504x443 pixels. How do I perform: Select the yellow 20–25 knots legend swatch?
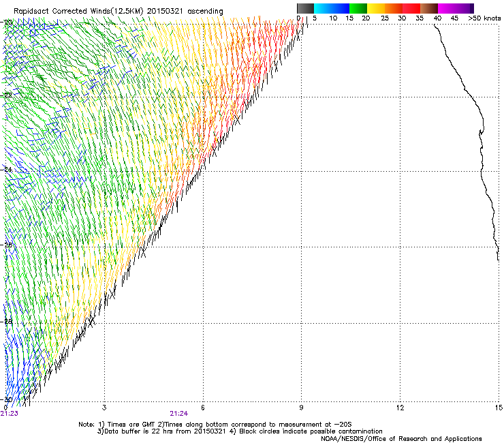(x=376, y=8)
